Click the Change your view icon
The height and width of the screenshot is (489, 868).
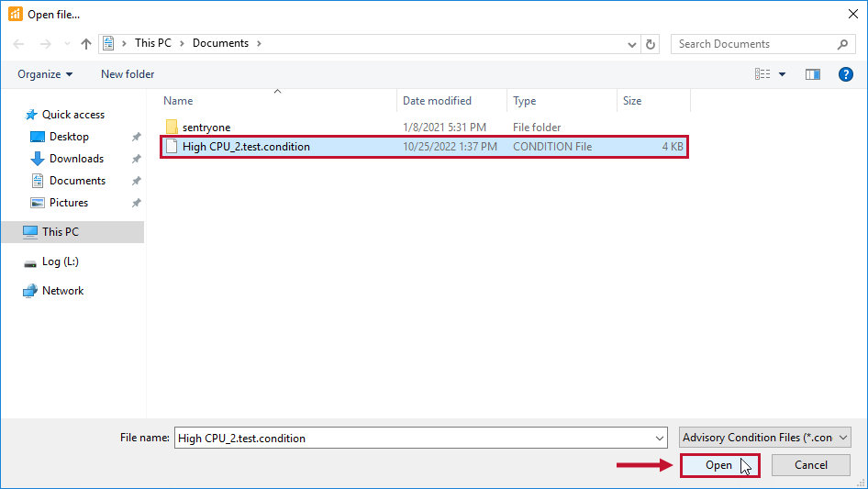pyautogui.click(x=762, y=74)
